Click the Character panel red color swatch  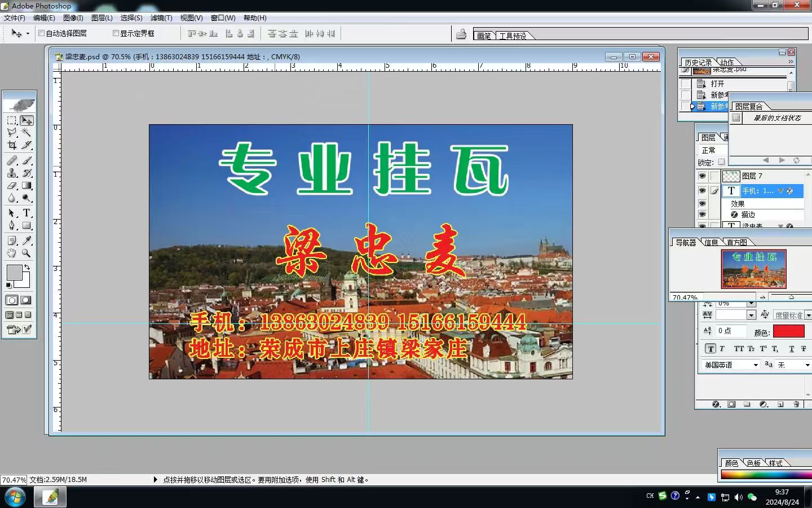pos(789,331)
